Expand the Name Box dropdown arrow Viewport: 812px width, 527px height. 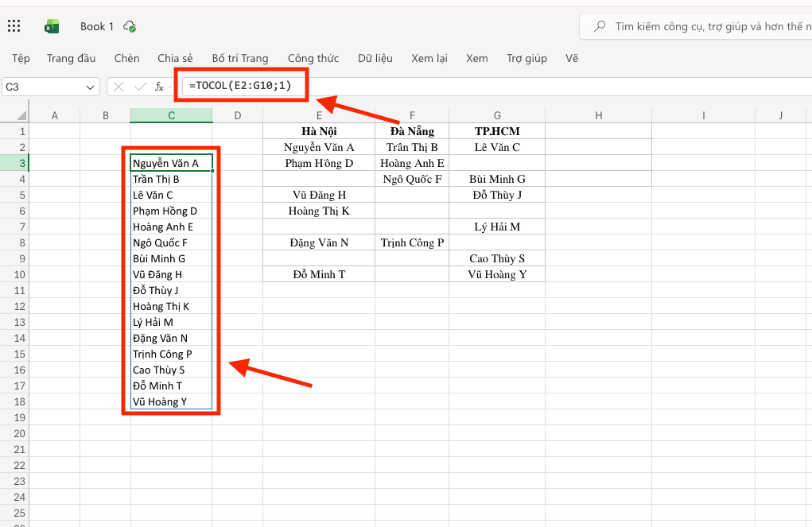click(x=90, y=87)
